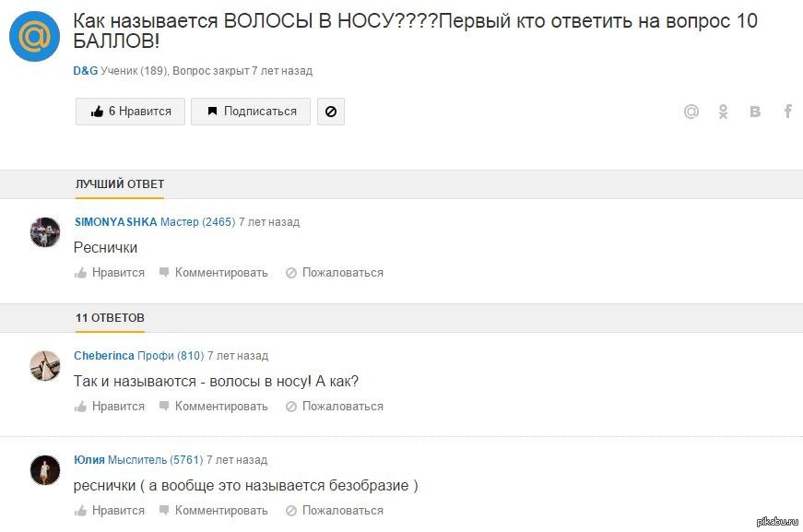
Task: Like Cheberinca's answer with Нравится
Action: tap(110, 407)
